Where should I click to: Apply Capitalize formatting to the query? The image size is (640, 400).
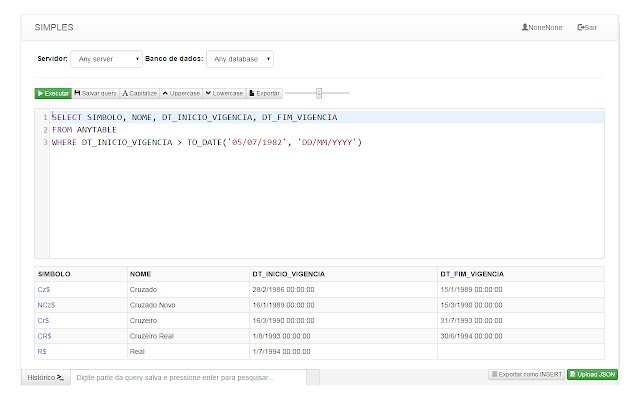[x=140, y=93]
